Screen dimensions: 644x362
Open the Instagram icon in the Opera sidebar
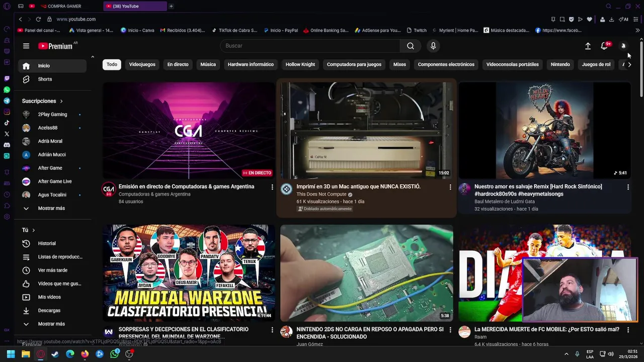pyautogui.click(x=7, y=112)
